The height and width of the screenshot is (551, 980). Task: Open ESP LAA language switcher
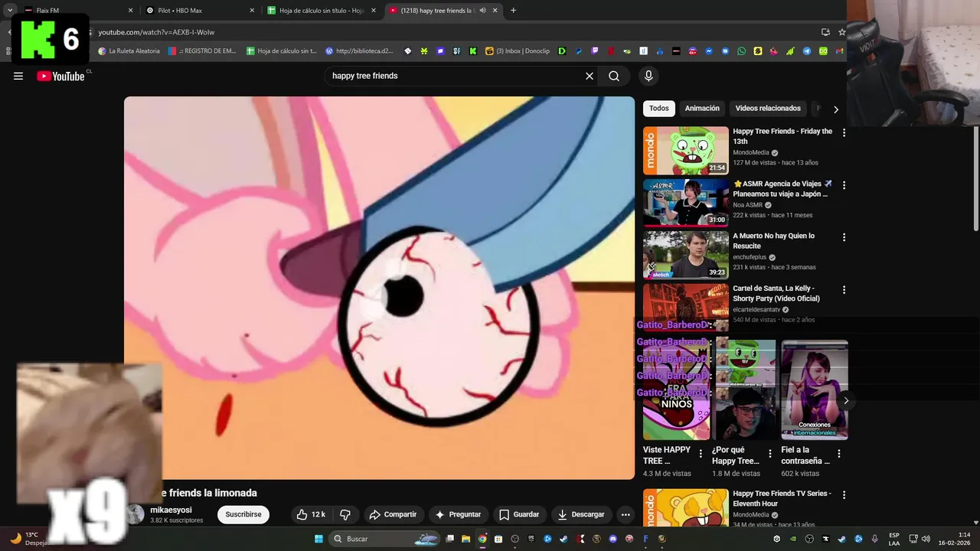click(x=894, y=539)
